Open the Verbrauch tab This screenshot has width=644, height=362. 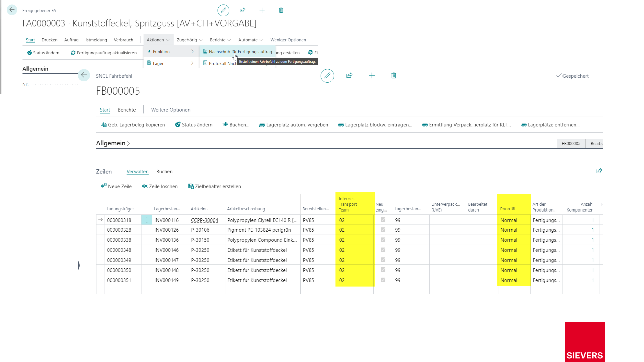coord(123,40)
